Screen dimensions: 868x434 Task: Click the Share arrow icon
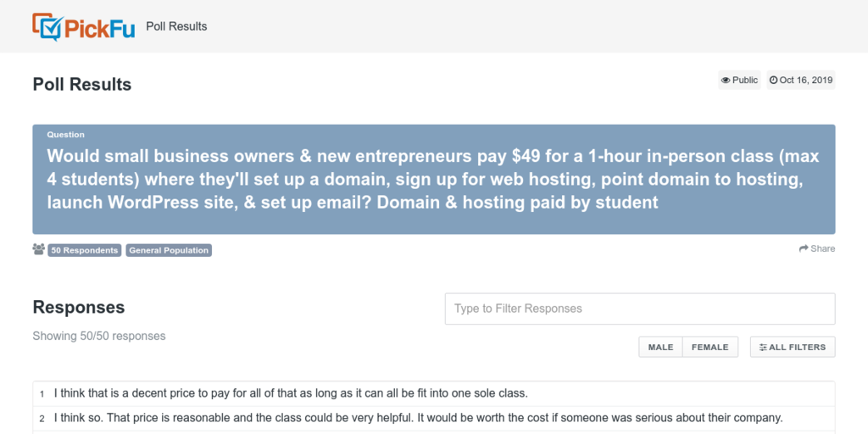coord(804,249)
